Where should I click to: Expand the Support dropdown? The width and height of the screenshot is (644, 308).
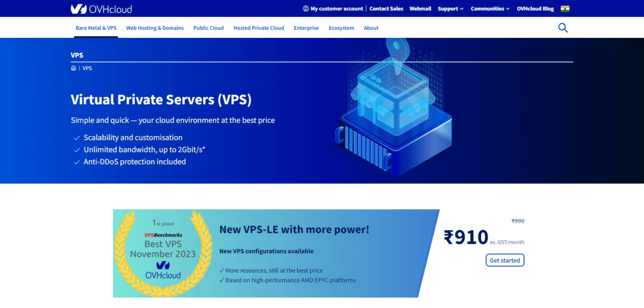tap(451, 9)
